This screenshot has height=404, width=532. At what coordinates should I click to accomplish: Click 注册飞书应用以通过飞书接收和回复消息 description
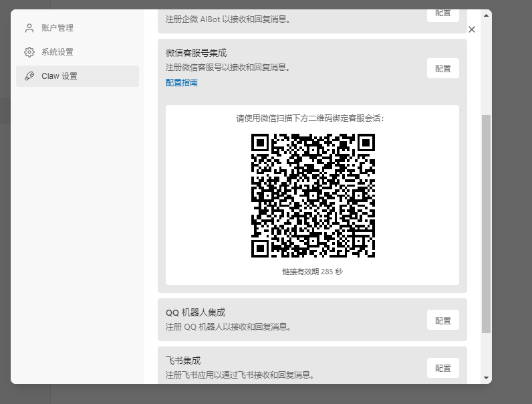240,375
